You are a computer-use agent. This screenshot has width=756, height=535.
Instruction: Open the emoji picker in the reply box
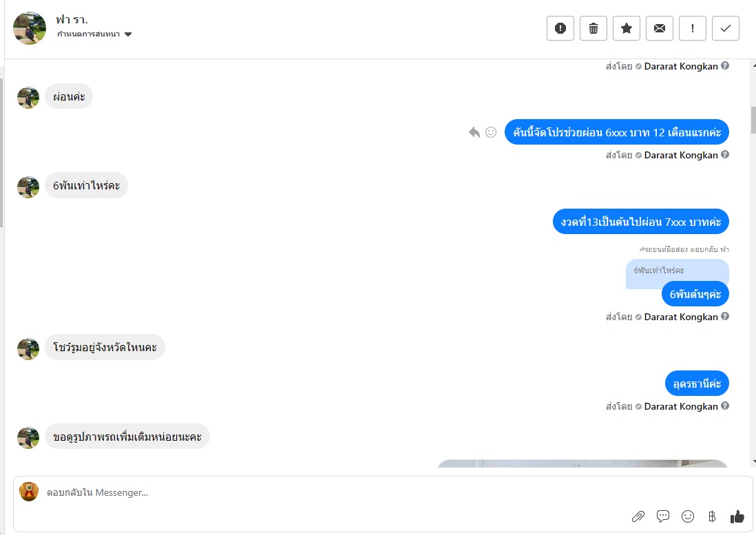pyautogui.click(x=688, y=516)
